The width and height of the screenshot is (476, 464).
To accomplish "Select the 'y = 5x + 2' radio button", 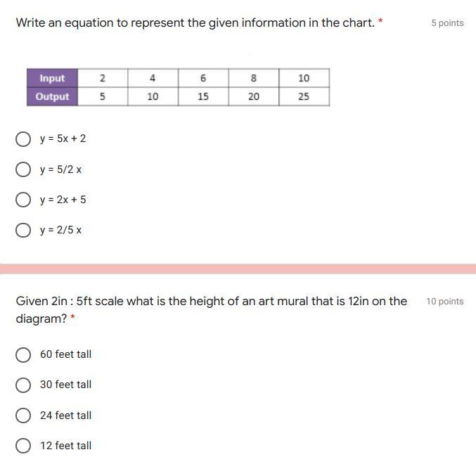I will tap(23, 138).
